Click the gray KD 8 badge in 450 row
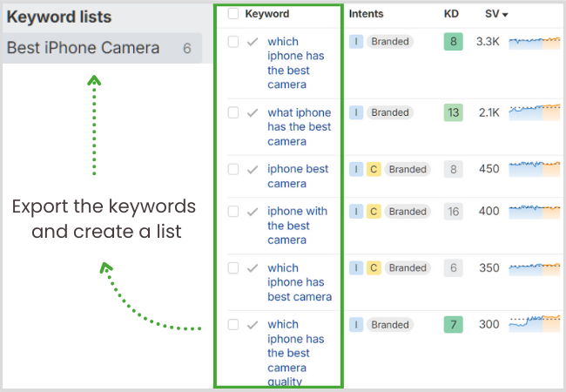 (454, 169)
